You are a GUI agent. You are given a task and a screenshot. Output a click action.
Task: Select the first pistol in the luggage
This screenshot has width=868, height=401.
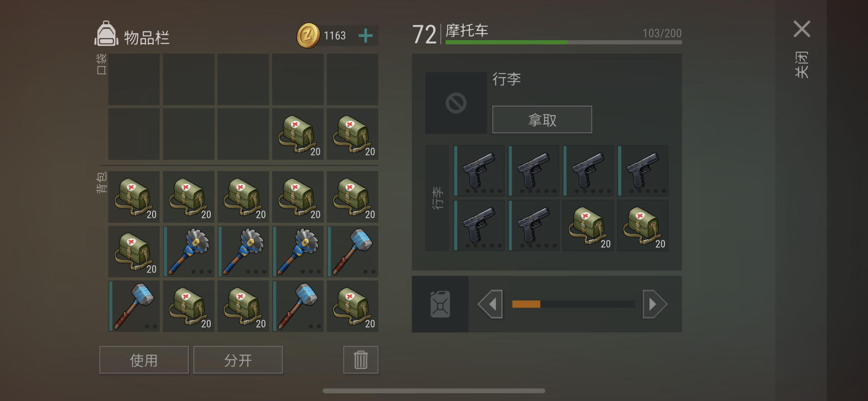(x=479, y=170)
